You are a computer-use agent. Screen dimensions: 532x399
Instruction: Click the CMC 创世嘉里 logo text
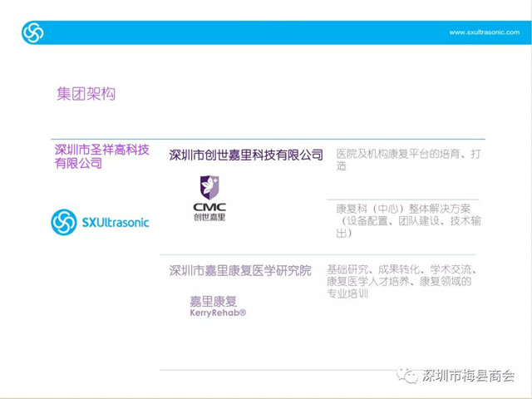209,212
